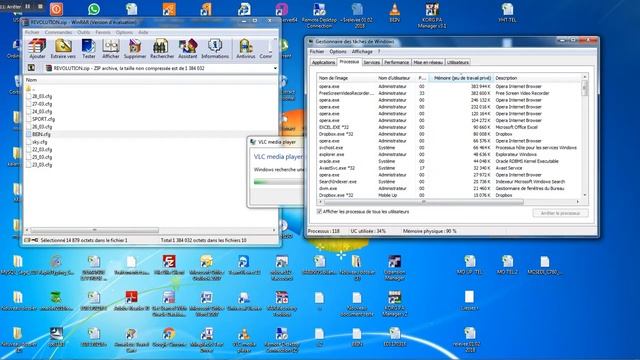Click the orange power icon on desktop top row

click(x=56, y=9)
